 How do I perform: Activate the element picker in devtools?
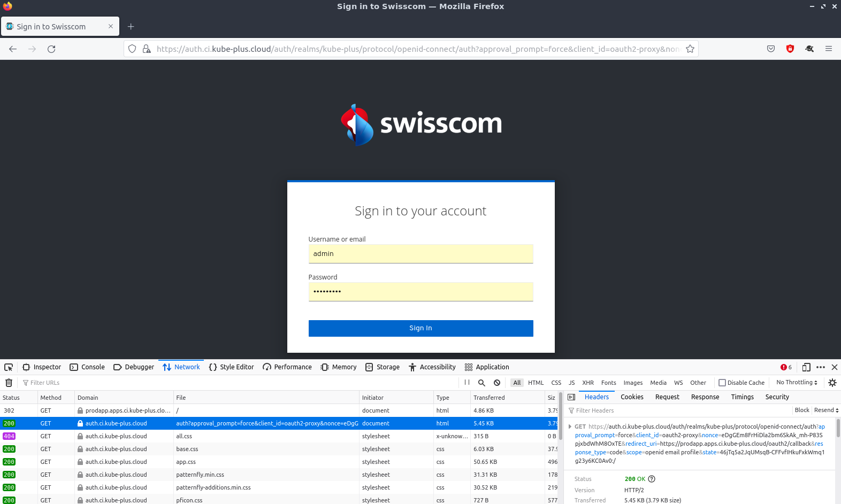click(x=9, y=367)
